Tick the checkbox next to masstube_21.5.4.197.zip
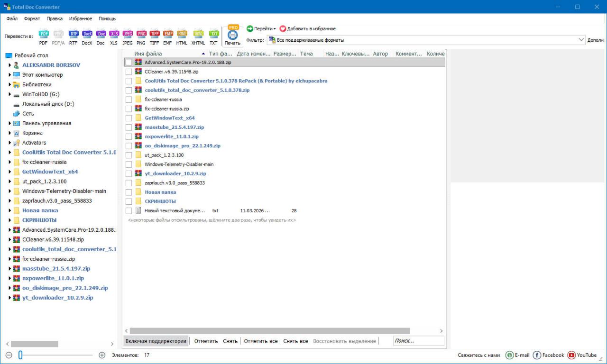 [129, 127]
